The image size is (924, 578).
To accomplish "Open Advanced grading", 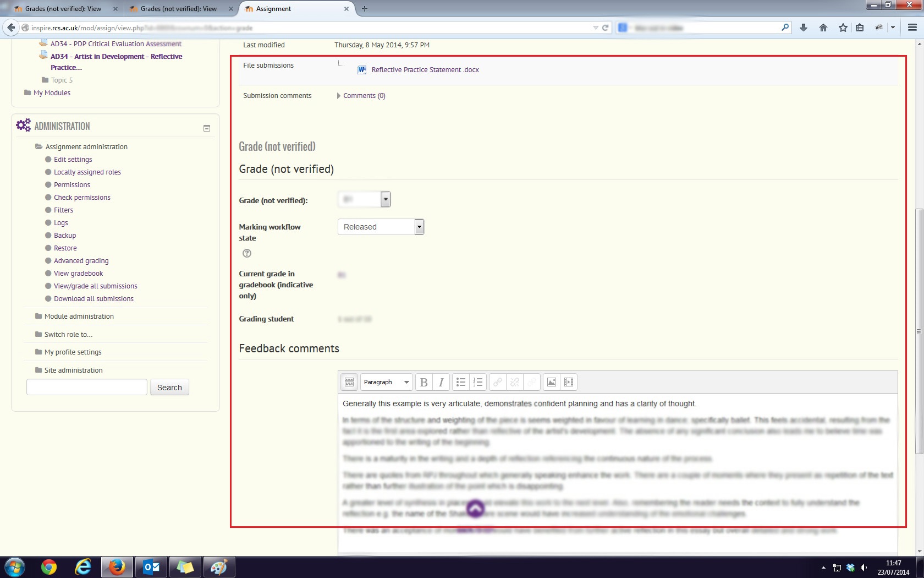I will (81, 261).
